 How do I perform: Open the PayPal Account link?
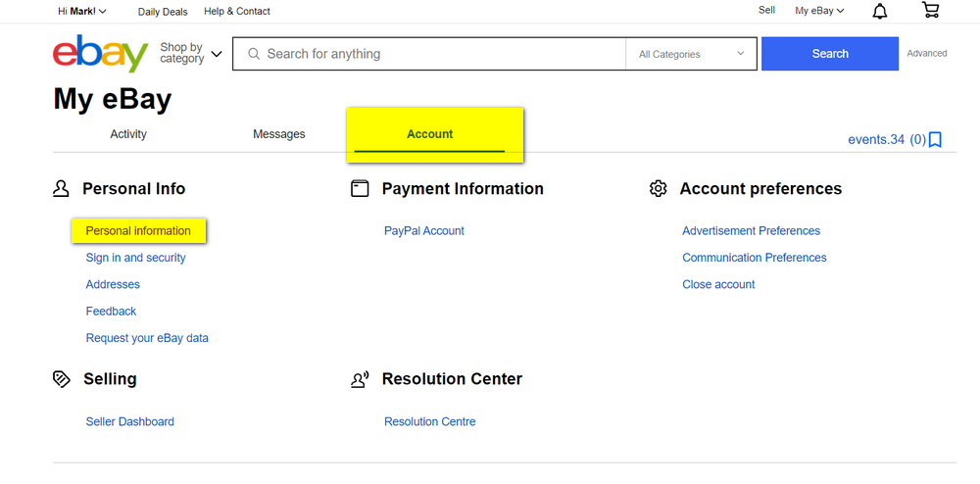423,231
